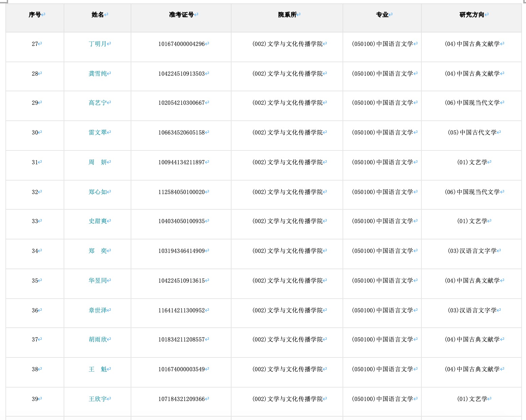Open the 丁明月 name link

(x=97, y=44)
